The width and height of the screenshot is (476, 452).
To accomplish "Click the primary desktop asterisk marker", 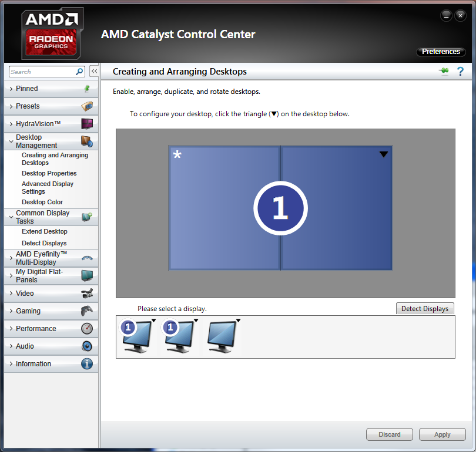I will (x=177, y=154).
